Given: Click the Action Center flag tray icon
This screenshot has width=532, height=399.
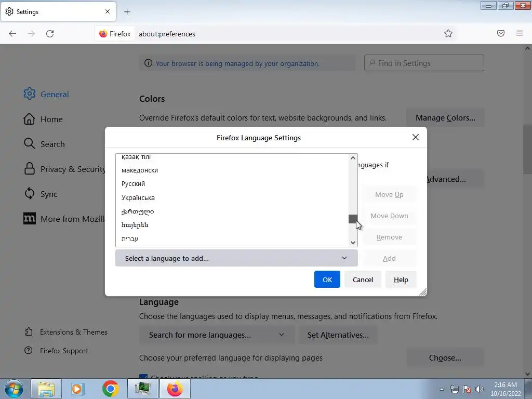Looking at the screenshot, I should point(467,389).
